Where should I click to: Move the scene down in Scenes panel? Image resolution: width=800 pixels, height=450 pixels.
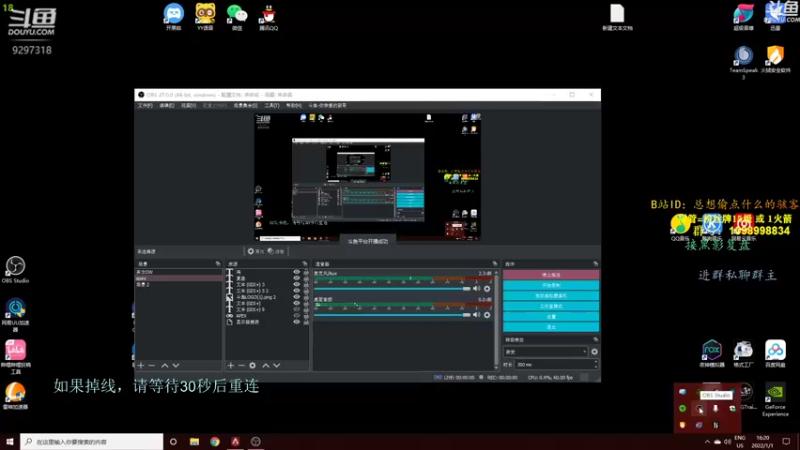(176, 365)
